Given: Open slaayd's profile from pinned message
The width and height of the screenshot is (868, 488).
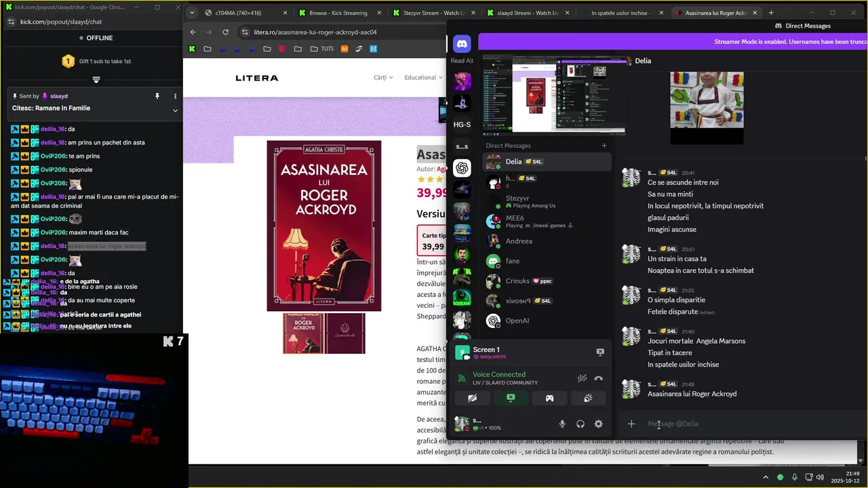Looking at the screenshot, I should [x=59, y=96].
